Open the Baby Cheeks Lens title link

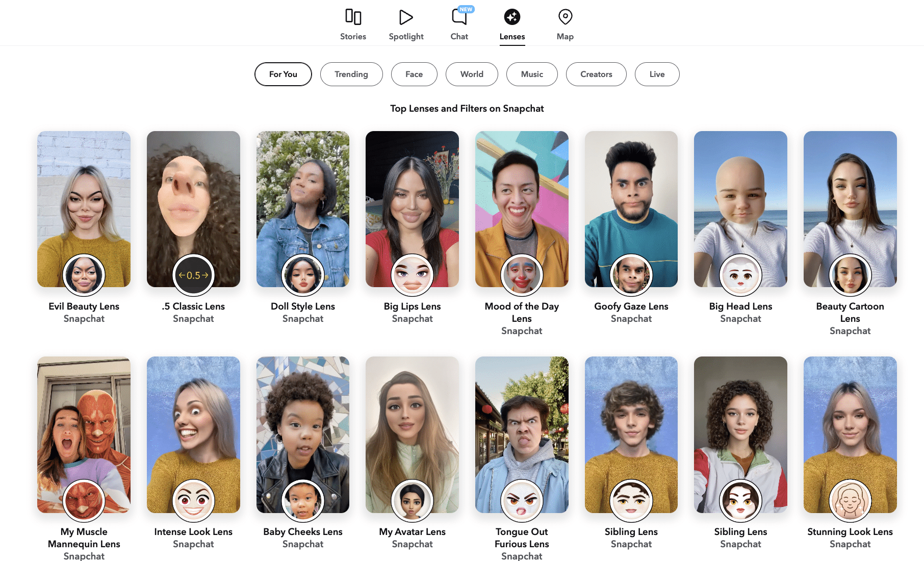(303, 531)
